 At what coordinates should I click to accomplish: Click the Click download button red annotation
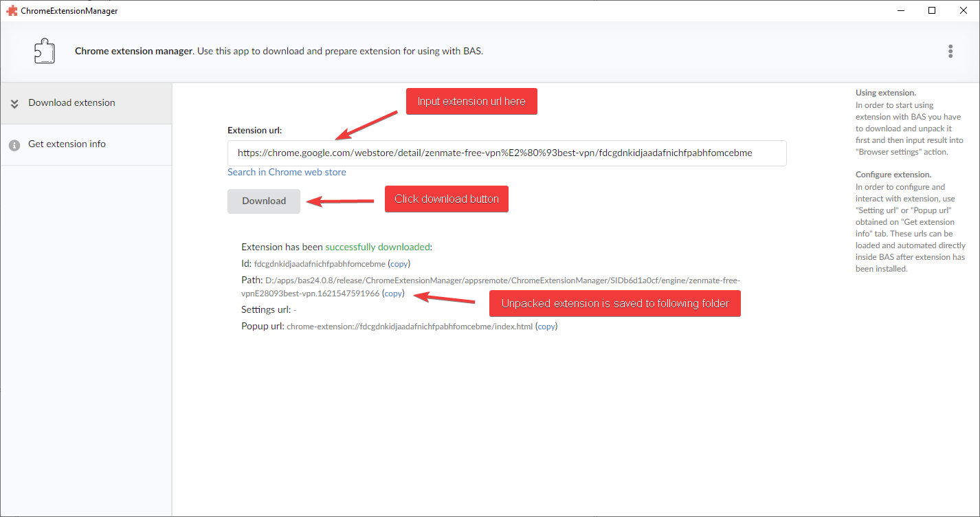pyautogui.click(x=446, y=199)
